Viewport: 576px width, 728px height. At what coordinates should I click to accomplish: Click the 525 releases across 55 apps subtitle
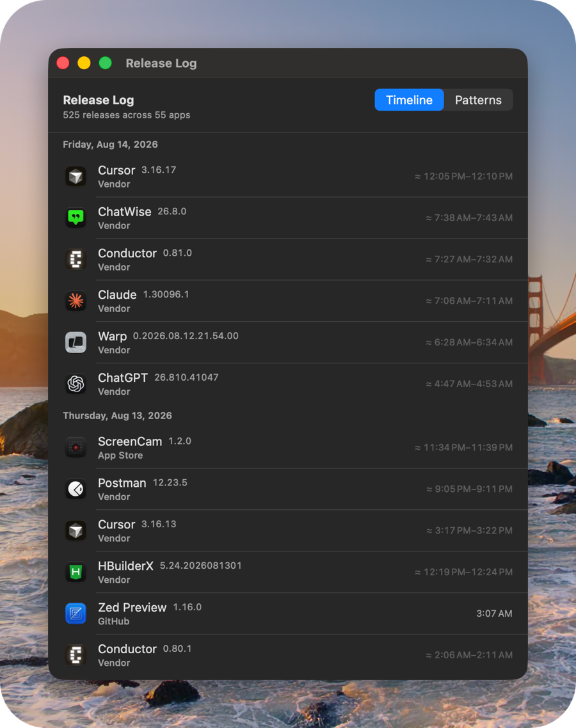[126, 115]
